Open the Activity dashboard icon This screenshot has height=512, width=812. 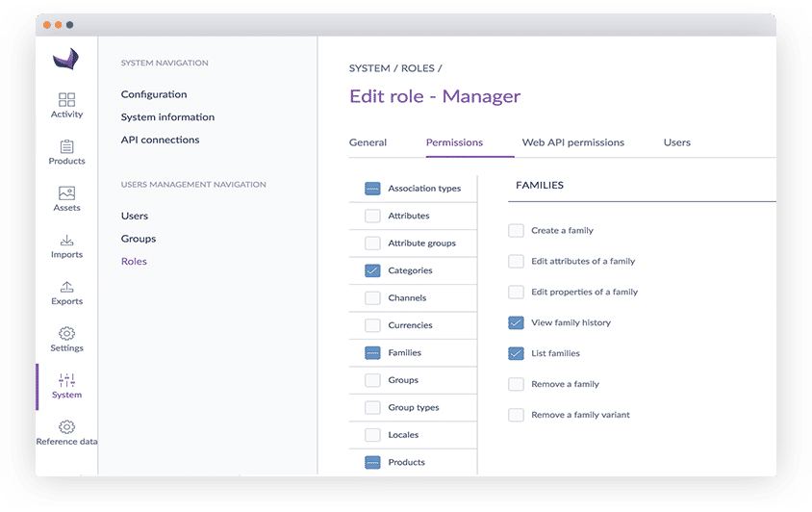tap(66, 100)
